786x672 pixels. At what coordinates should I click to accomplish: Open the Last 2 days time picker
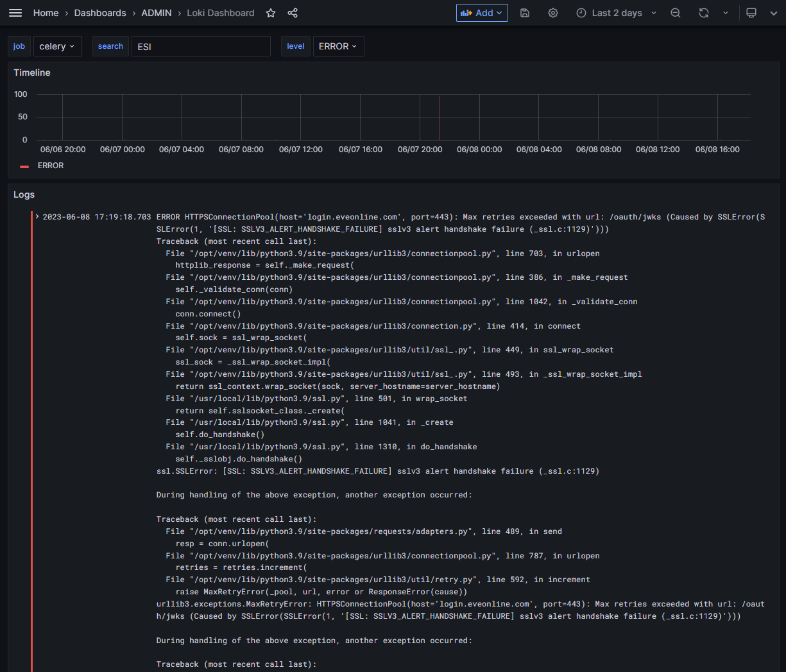click(x=615, y=12)
